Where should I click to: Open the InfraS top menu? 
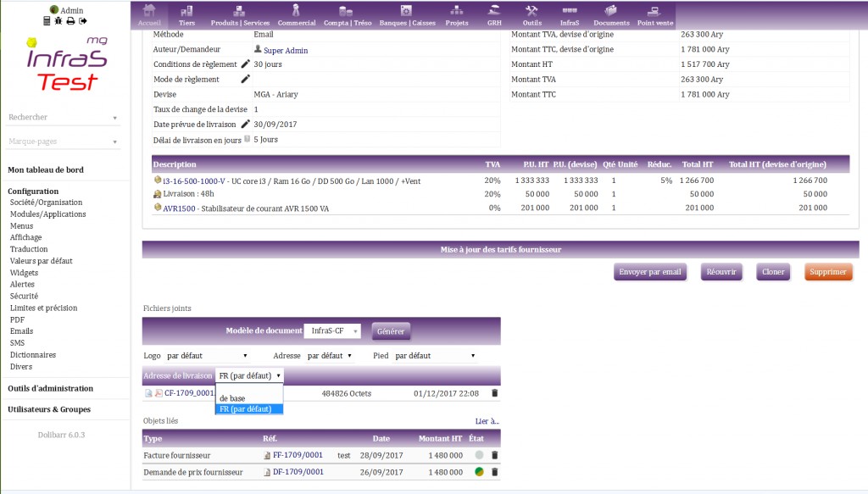[569, 15]
